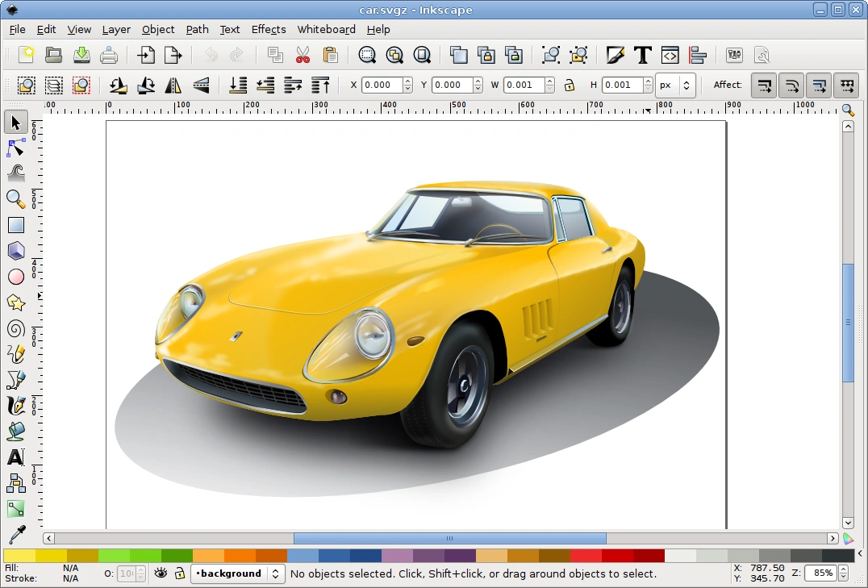The height and width of the screenshot is (588, 868).
Task: Select the Gradient tool
Action: [15, 509]
